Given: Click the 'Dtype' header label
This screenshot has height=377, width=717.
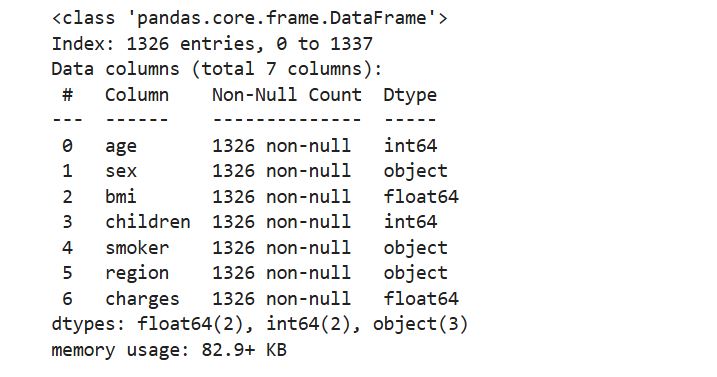Looking at the screenshot, I should (410, 95).
